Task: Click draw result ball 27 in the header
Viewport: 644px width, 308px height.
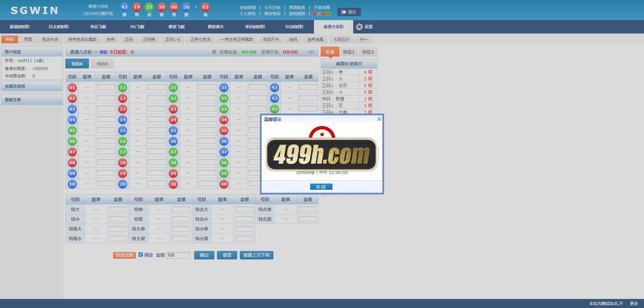Action: pos(149,7)
